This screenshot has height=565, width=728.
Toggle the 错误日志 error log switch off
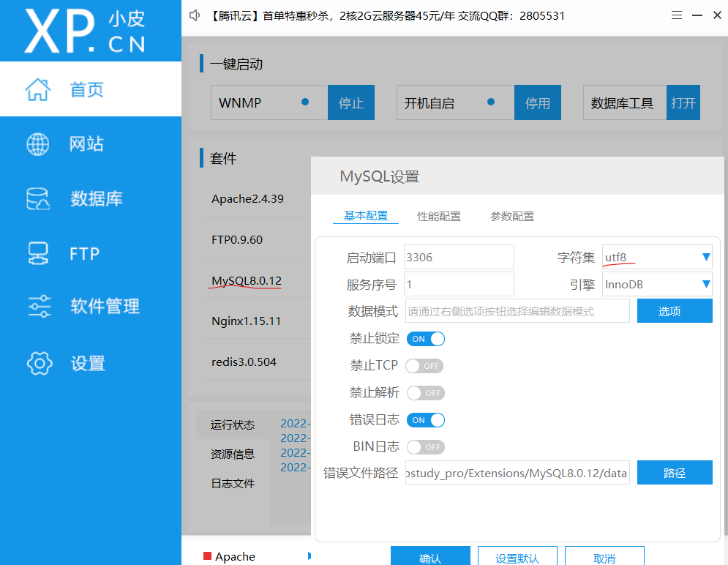(x=425, y=419)
